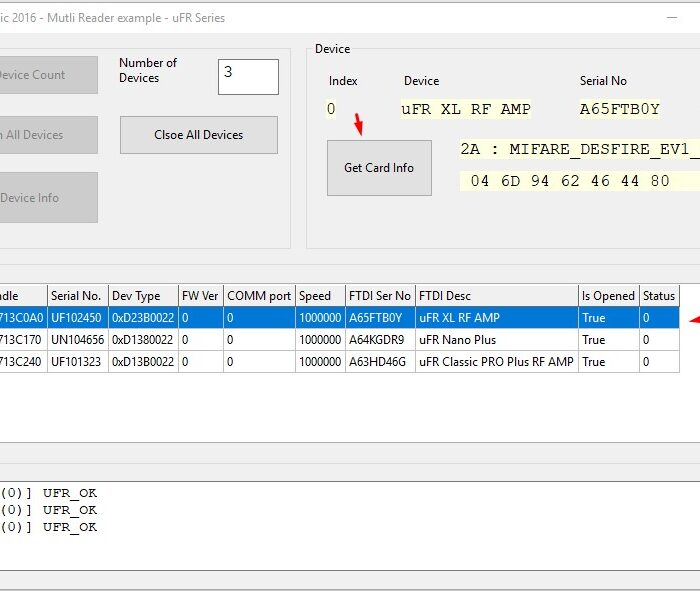Click handle cell ending 13C0A0
700x591 pixels.
(23, 318)
